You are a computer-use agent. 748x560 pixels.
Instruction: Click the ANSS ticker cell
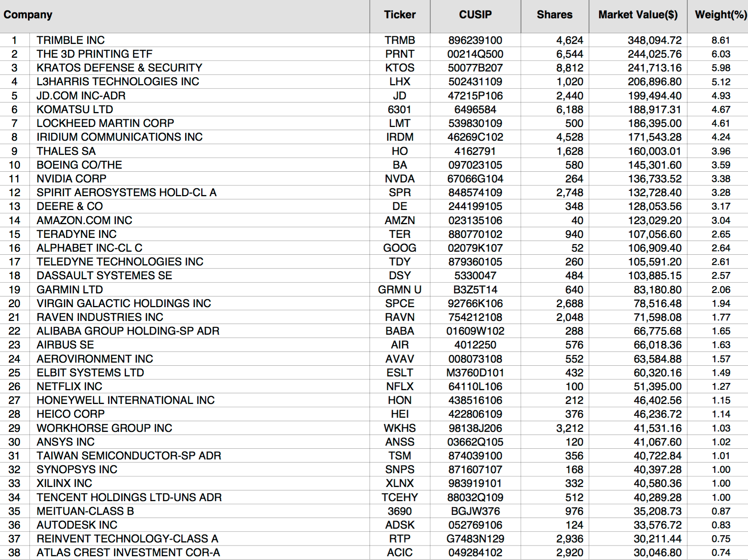(400, 442)
